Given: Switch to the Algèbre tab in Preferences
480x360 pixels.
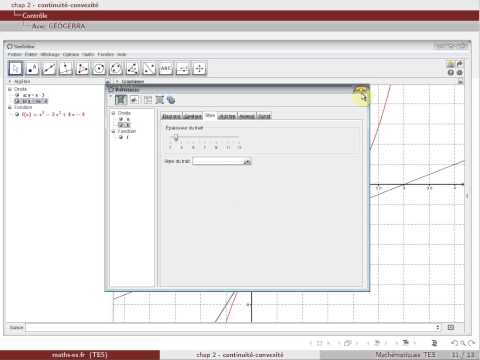Looking at the screenshot, I should (x=227, y=116).
